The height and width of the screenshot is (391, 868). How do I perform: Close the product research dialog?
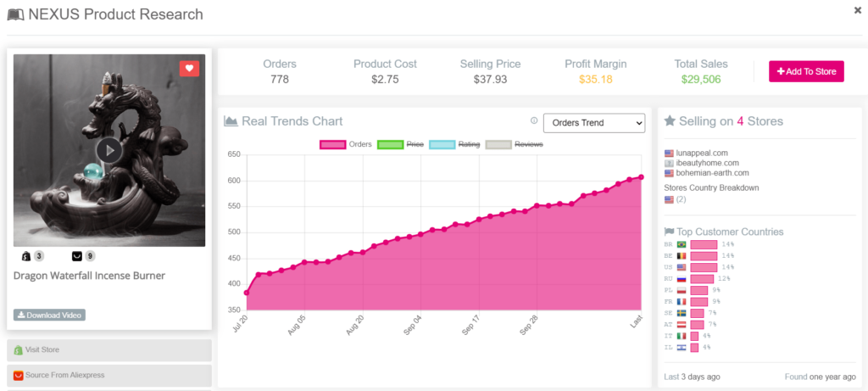pos(858,10)
